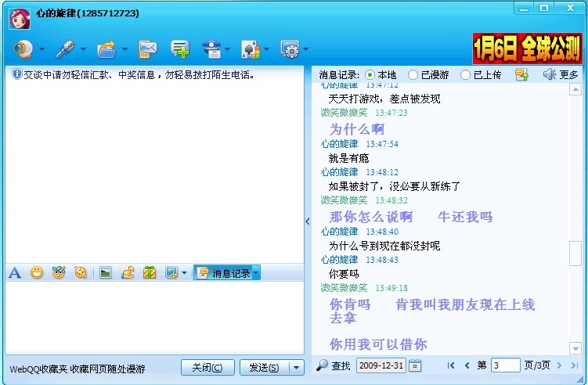Expand the send button options arrow
588x385 pixels.
pyautogui.click(x=296, y=367)
